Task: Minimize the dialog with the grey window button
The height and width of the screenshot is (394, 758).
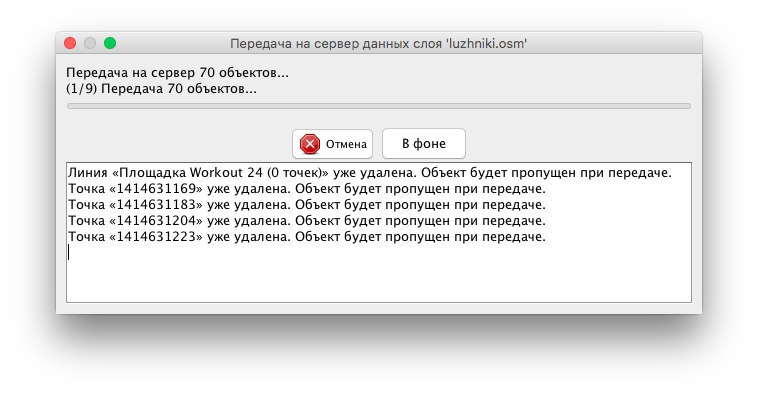Action: coord(90,44)
